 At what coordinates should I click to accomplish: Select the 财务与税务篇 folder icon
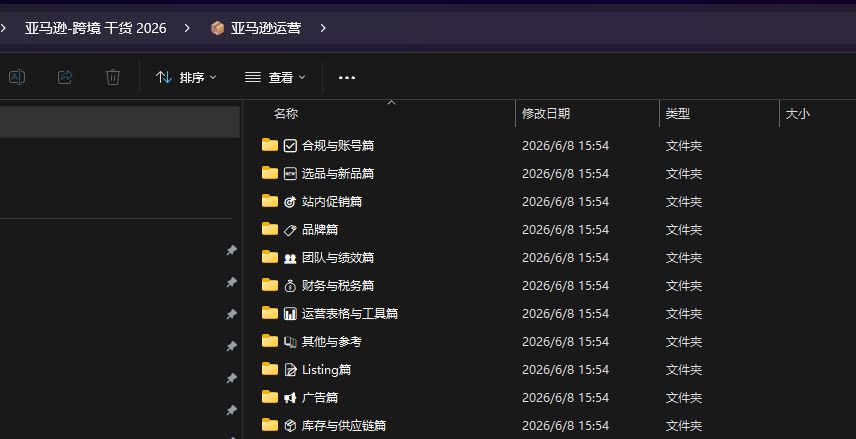click(270, 284)
